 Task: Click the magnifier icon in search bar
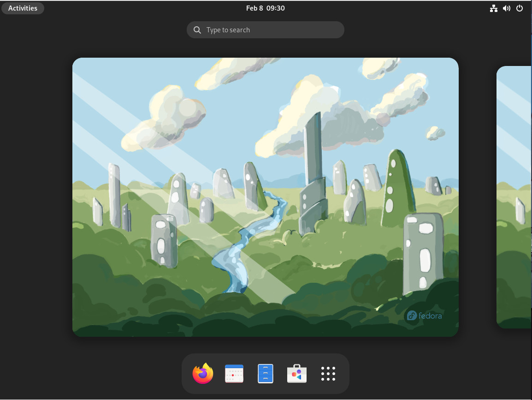[x=197, y=30]
